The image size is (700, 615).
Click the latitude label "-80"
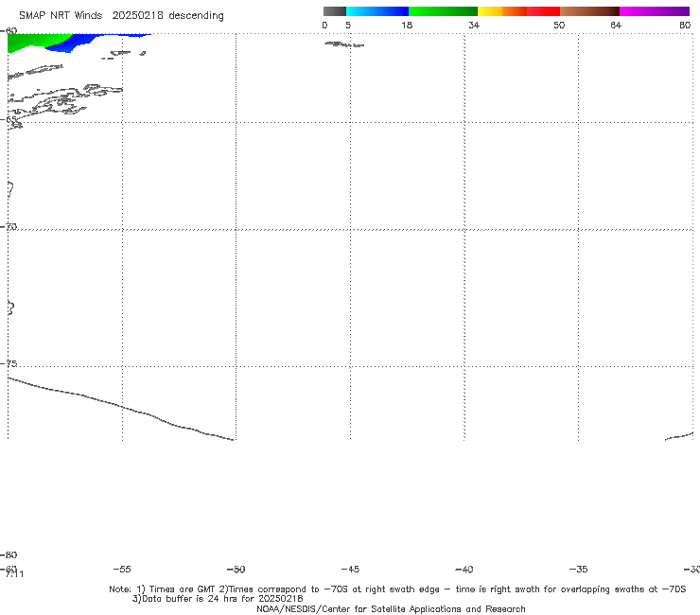tap(9, 554)
